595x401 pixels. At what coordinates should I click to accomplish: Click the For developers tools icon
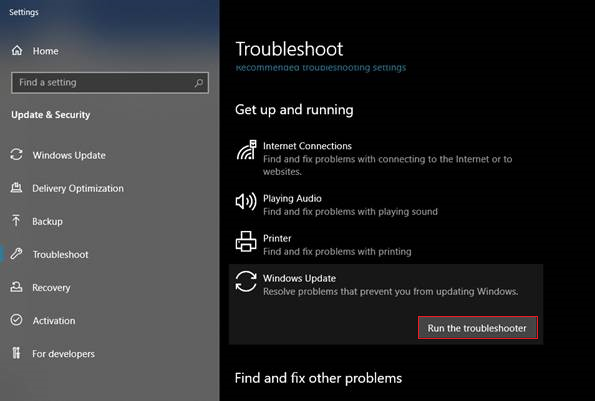coord(16,353)
